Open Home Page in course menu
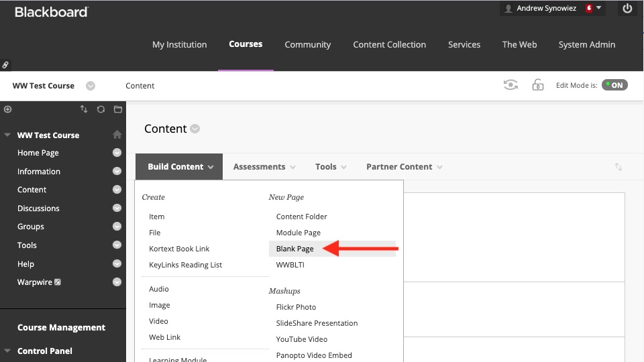This screenshot has height=362, width=644. pyautogui.click(x=38, y=153)
